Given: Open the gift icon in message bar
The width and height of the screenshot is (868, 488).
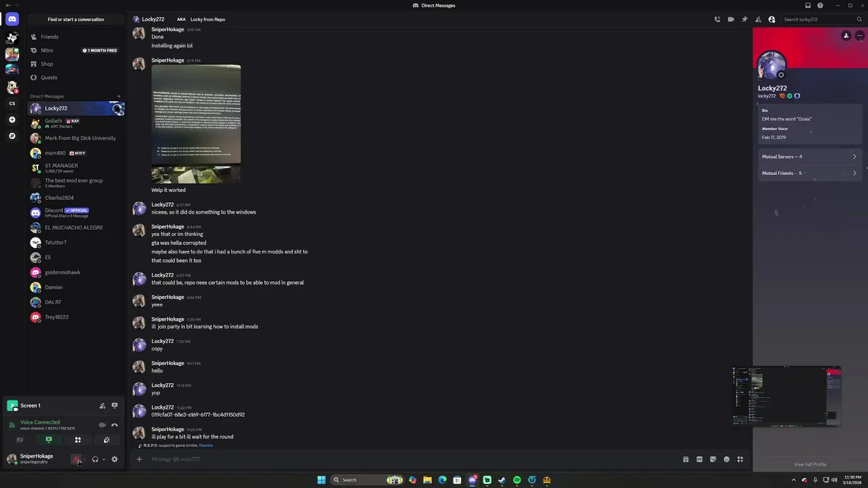Looking at the screenshot, I should pyautogui.click(x=686, y=460).
